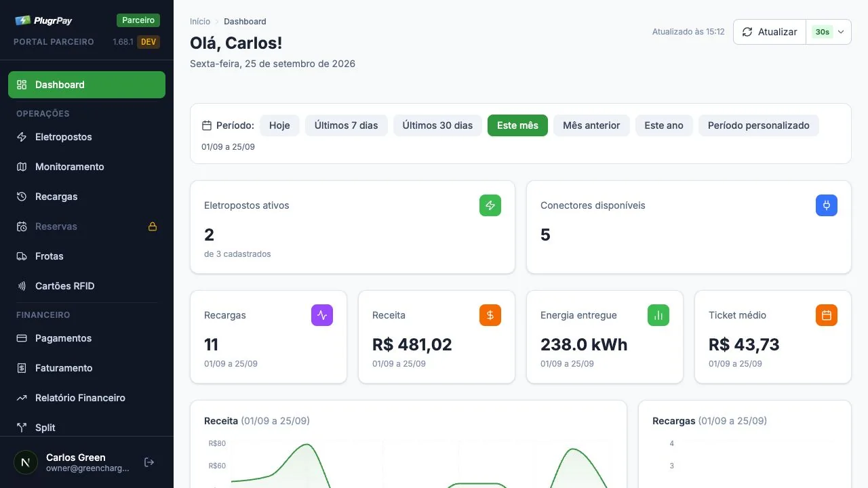The image size is (868, 488).
Task: Open the locked Reservas item
Action: coord(87,226)
